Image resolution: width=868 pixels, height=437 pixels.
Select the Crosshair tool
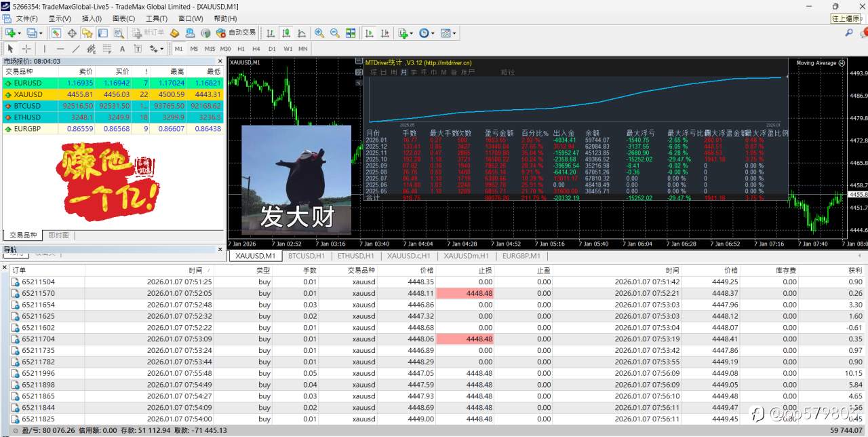(26, 48)
